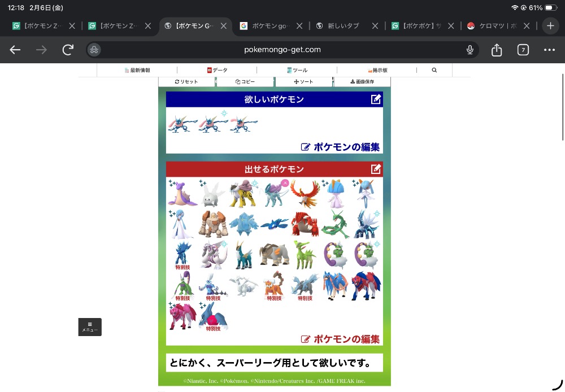Close the ケロマツ browser tab

[x=527, y=26]
